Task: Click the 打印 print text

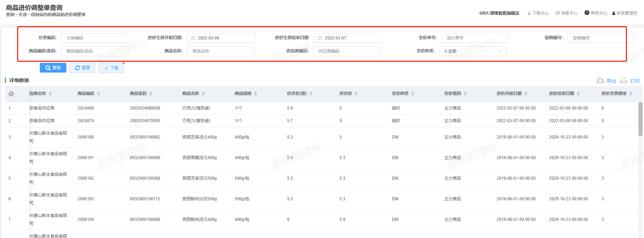Action: coord(635,81)
